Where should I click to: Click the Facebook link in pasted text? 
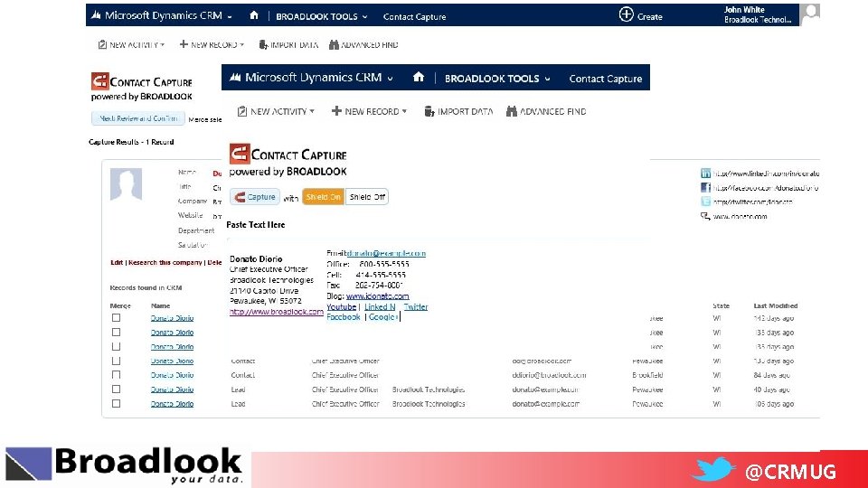[344, 317]
